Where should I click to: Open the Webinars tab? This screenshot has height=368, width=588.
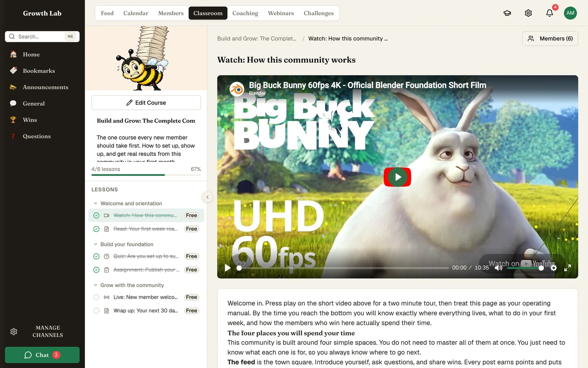[x=281, y=13]
